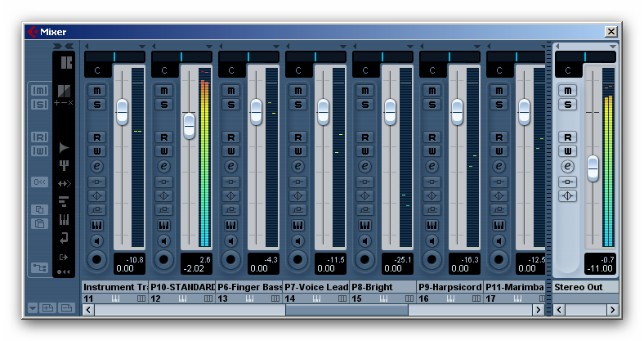Open instrument editor keyboard icon on P10-STANDARD
644x341 pixels.
pos(164,225)
